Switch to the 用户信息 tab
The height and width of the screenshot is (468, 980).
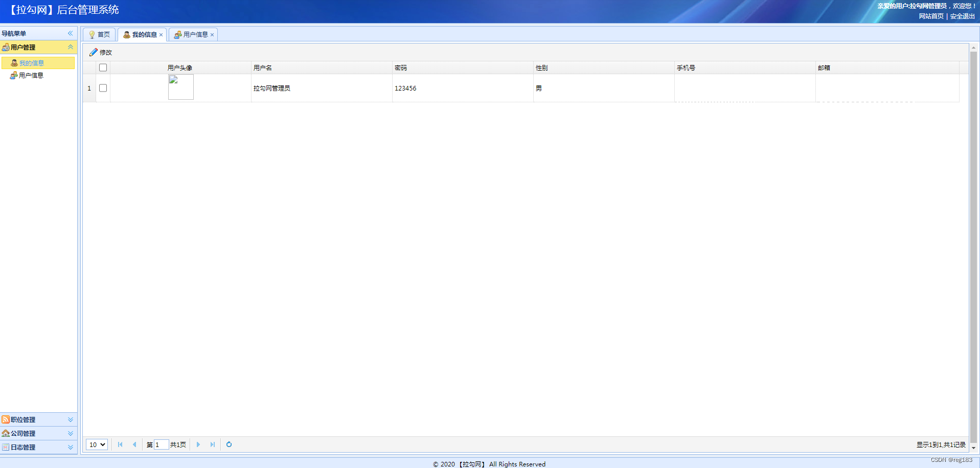[193, 35]
